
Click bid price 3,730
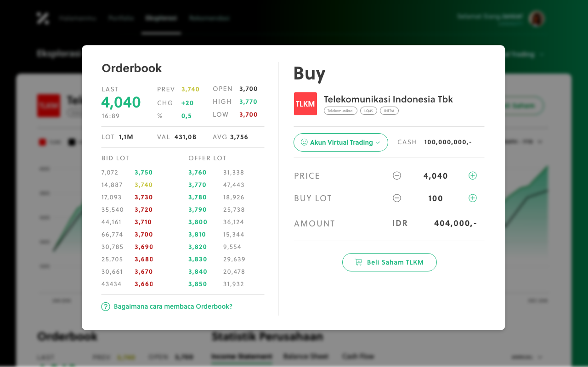pos(143,198)
